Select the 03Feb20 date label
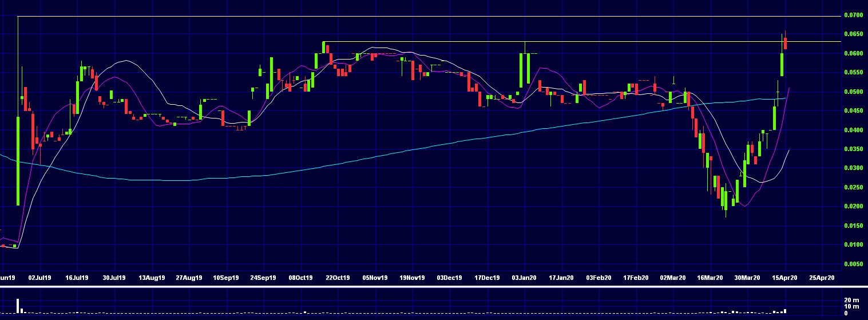The height and width of the screenshot is (320, 868). [599, 278]
